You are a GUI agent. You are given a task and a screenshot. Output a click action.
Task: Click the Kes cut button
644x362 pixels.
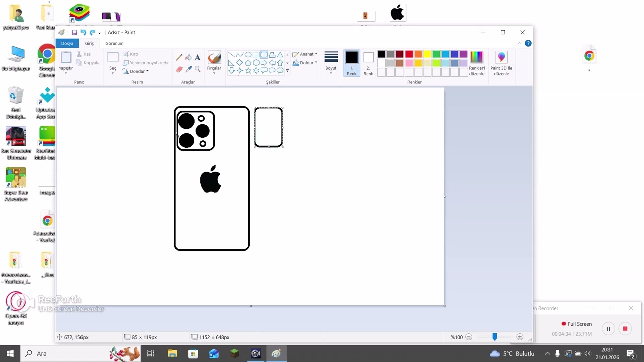84,54
